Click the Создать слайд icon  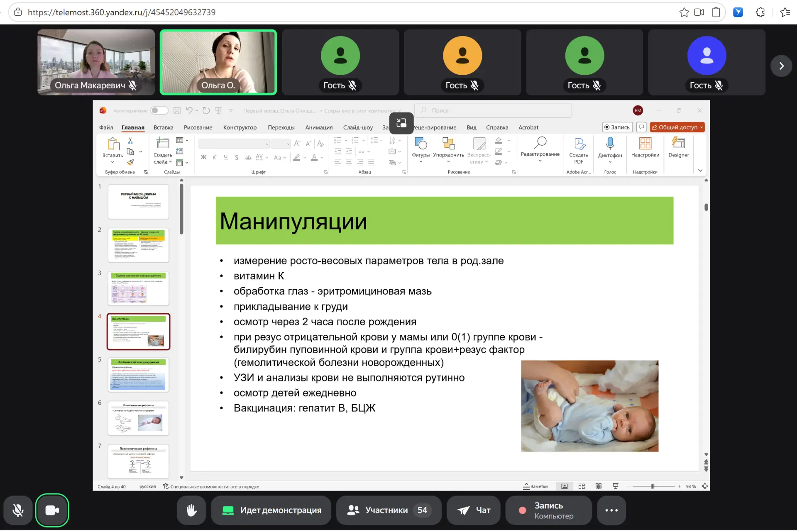(162, 144)
